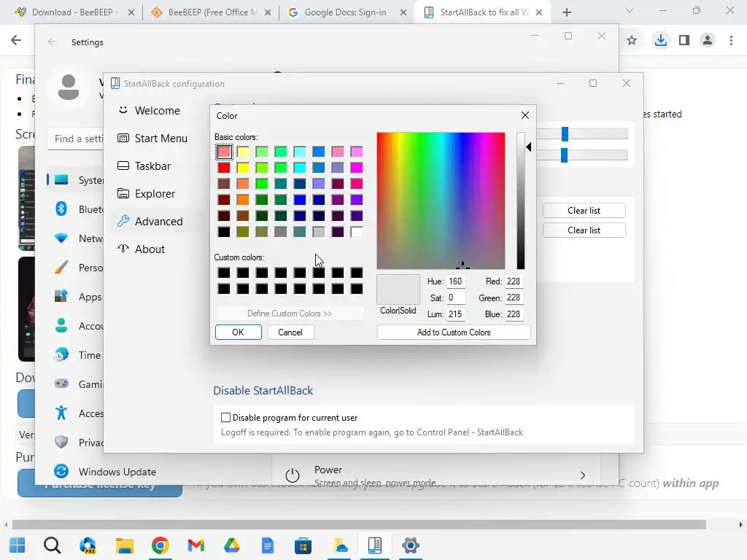
Task: Confirm color with OK button
Action: click(x=239, y=332)
